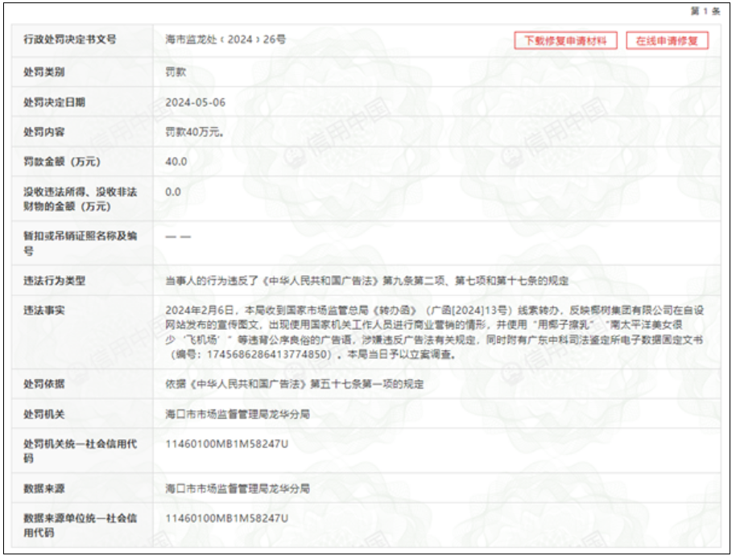Select the violation facts paragraph starting 2024年2月6日
The image size is (736, 560).
(435, 332)
